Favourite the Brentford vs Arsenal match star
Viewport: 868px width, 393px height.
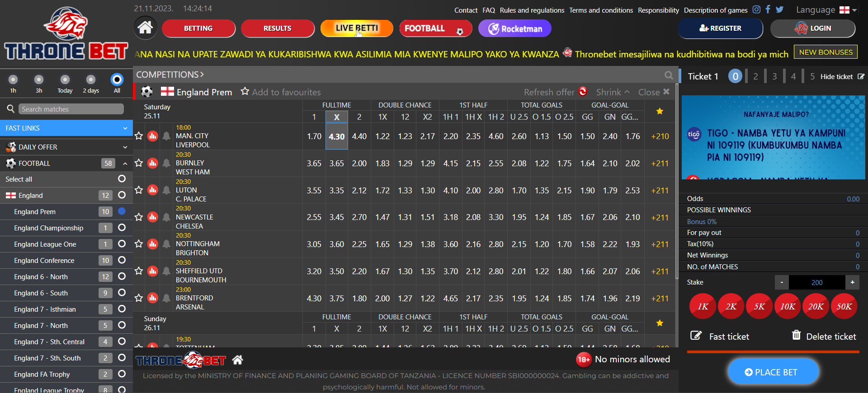139,298
